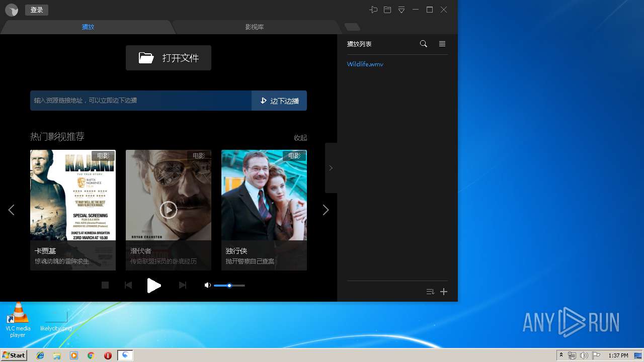
Task: Mute audio with the speaker icon
Action: tap(207, 285)
